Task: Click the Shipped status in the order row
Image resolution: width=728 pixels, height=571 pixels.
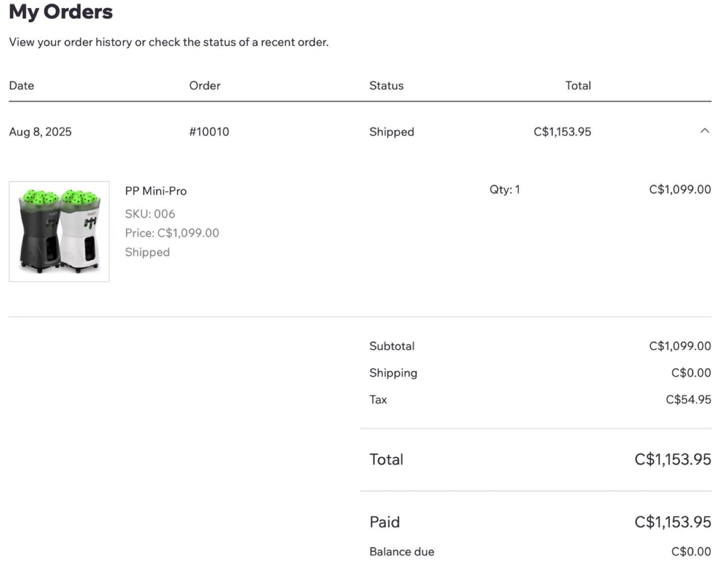Action: pyautogui.click(x=391, y=132)
